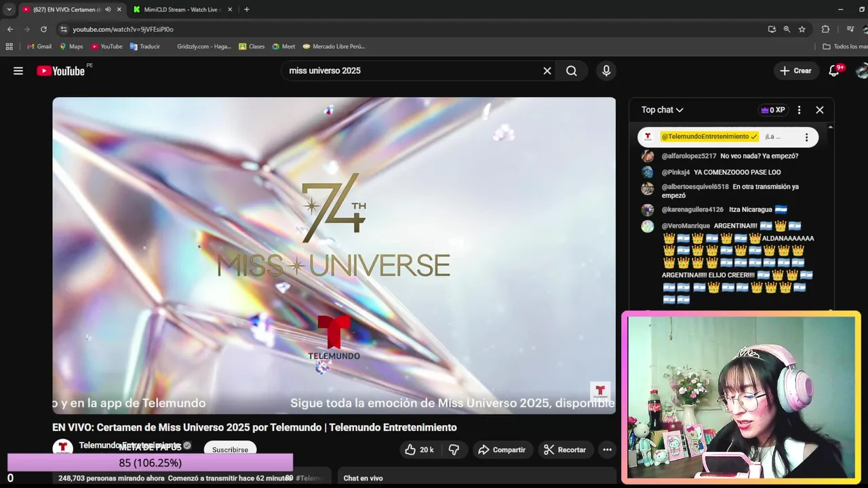Open the Traducir bookmark

point(145,47)
